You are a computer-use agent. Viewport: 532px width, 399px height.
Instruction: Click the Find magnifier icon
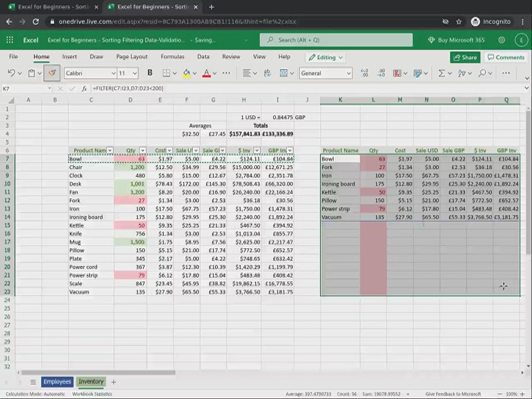482,73
